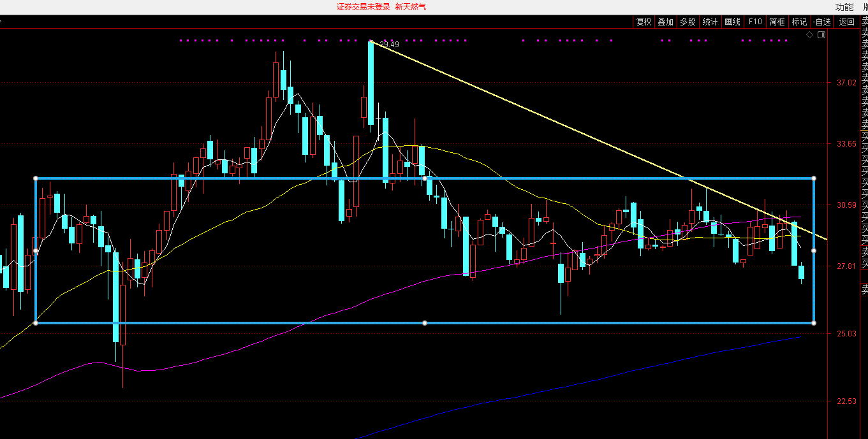868x439 pixels.
Task: Open the 复权 adjustment option
Action: click(x=644, y=22)
